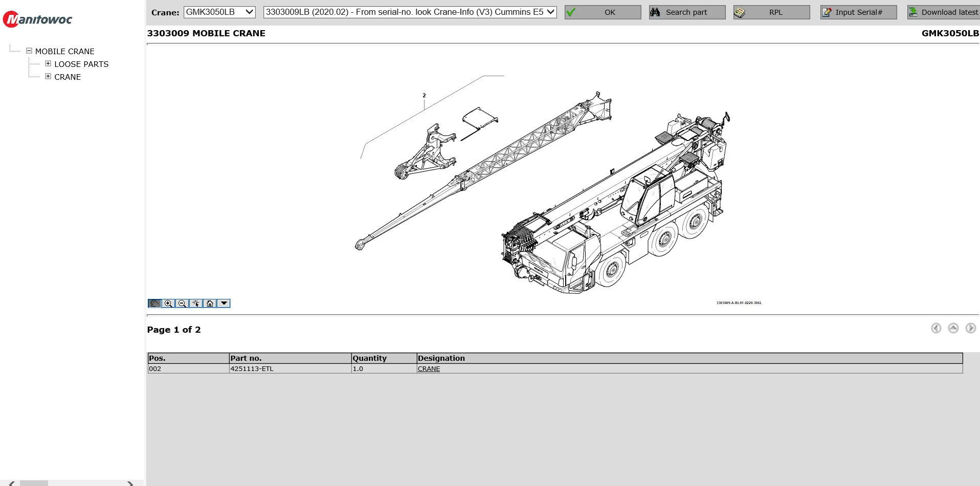Click the up level arrow icon
This screenshot has width=980, height=486.
click(x=953, y=328)
